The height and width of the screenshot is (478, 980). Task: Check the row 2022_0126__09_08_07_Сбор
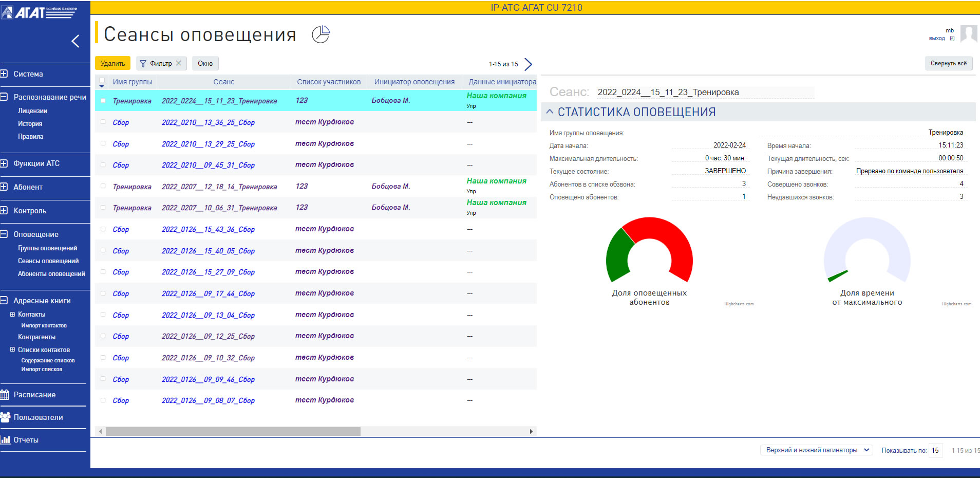pyautogui.click(x=103, y=400)
